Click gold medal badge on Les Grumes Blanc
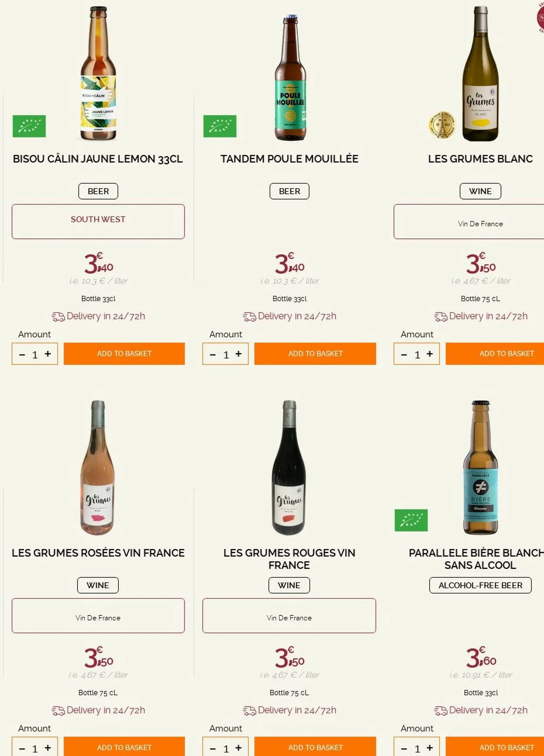The width and height of the screenshot is (544, 756). coord(442,125)
